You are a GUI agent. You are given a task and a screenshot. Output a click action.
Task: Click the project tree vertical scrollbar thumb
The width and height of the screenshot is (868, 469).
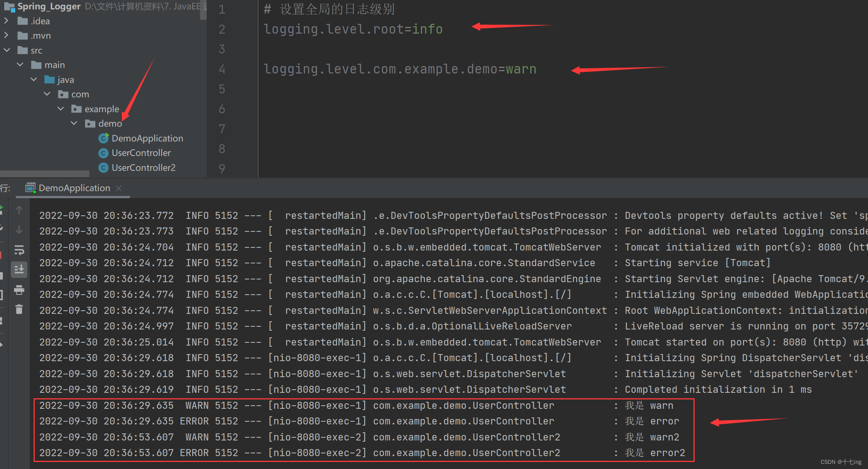[x=203, y=10]
